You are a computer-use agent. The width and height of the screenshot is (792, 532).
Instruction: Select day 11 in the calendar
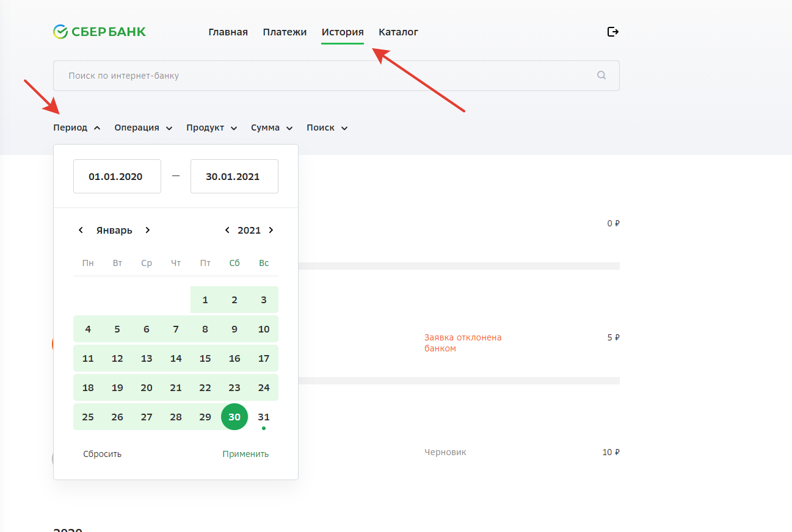coord(88,358)
